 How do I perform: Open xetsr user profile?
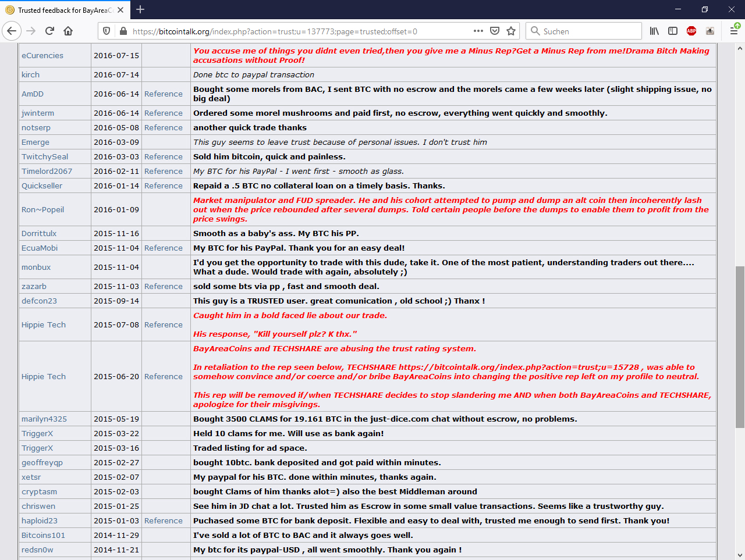[x=31, y=477]
